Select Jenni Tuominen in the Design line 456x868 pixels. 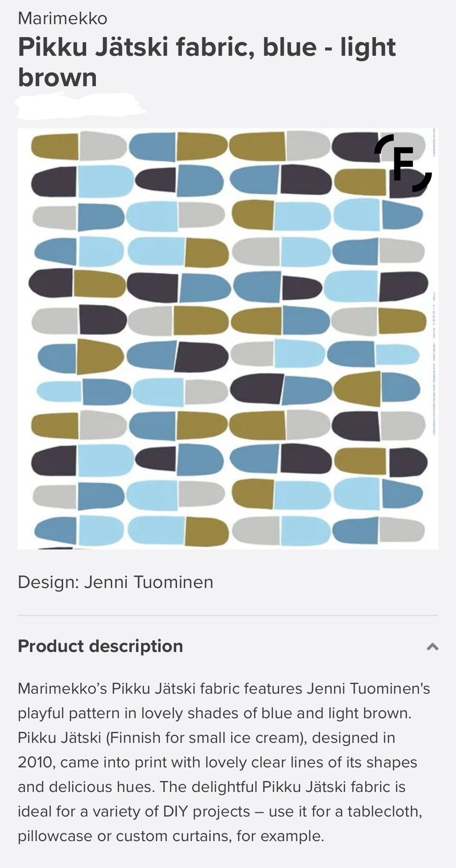click(x=149, y=582)
